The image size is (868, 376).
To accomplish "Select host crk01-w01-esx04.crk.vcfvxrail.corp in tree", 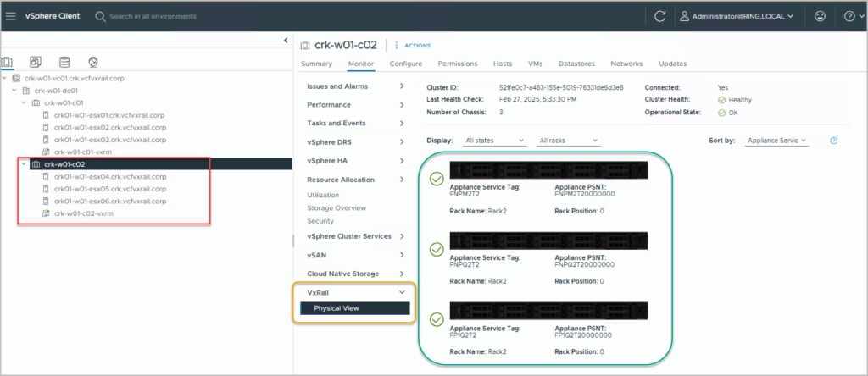I will coord(109,177).
